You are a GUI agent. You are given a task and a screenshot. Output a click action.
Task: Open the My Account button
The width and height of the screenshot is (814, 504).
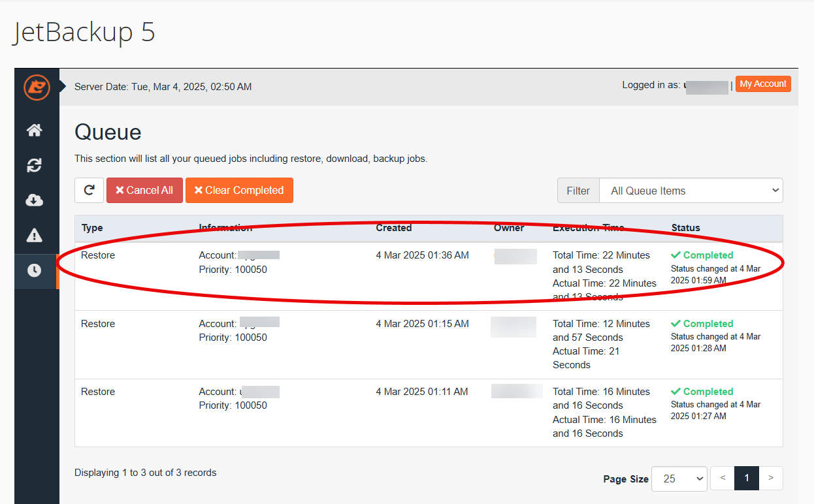point(763,84)
